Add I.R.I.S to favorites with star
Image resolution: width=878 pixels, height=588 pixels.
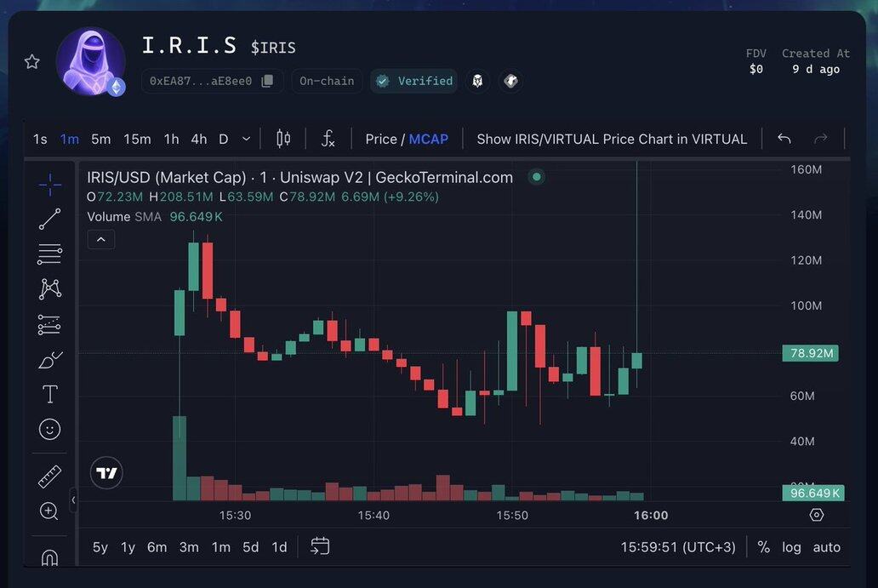click(x=32, y=61)
